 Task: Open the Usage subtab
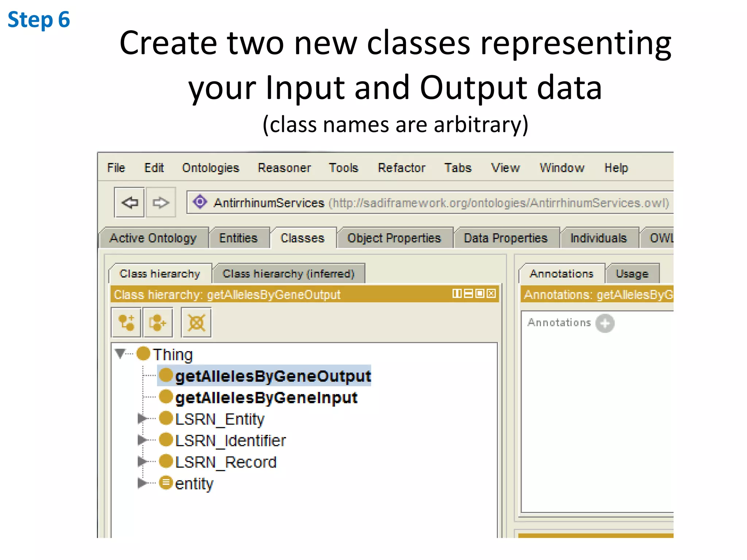click(632, 273)
